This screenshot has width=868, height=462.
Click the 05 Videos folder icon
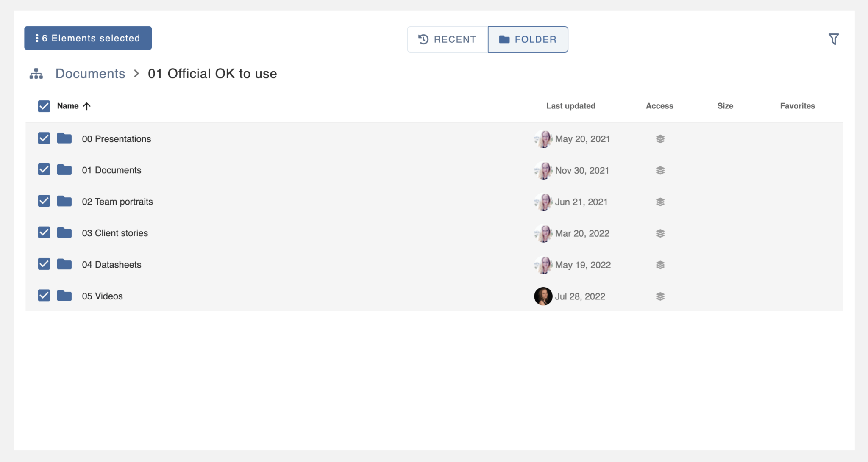tap(64, 296)
